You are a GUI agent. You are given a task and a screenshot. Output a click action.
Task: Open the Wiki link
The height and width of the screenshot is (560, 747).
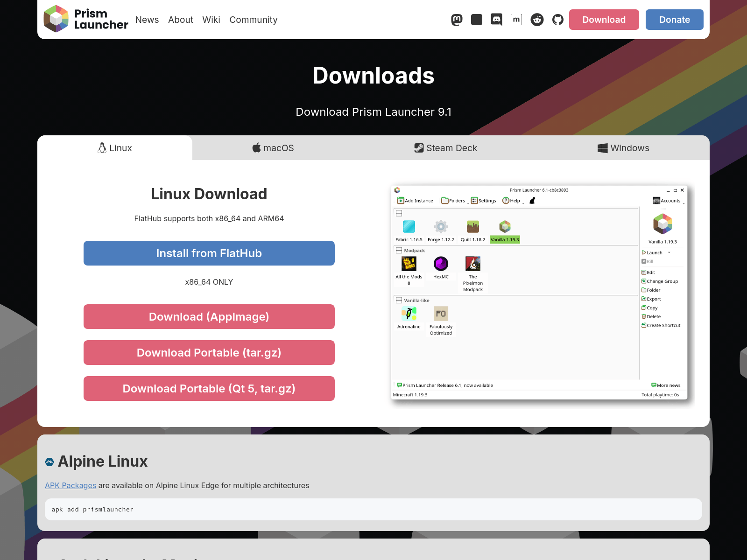tap(211, 20)
